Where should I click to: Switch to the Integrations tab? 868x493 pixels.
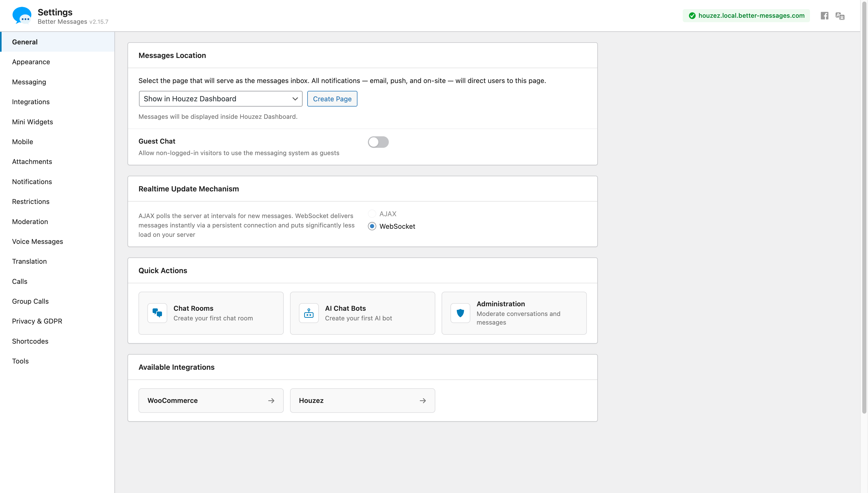click(57, 102)
